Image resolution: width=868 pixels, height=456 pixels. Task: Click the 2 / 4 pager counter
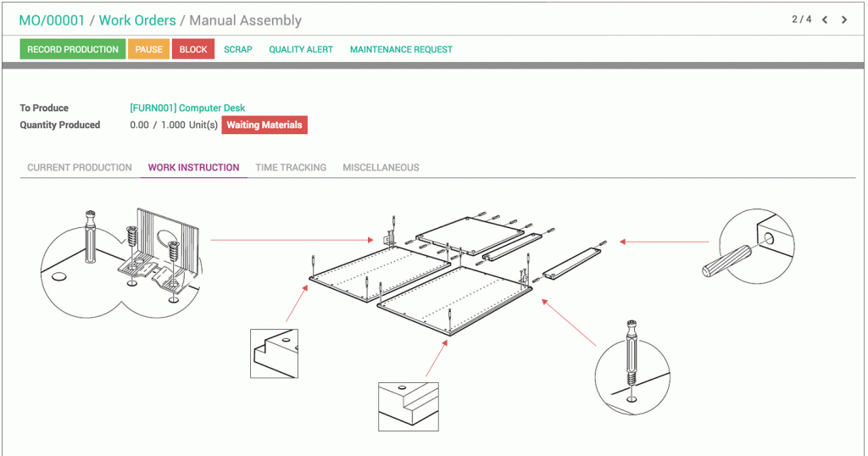pos(802,19)
